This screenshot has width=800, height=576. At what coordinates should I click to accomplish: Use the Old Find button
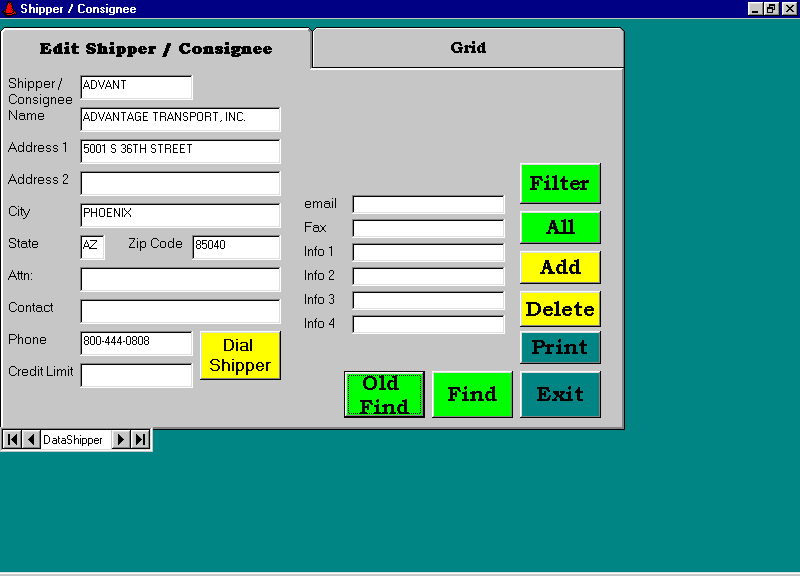pos(384,395)
